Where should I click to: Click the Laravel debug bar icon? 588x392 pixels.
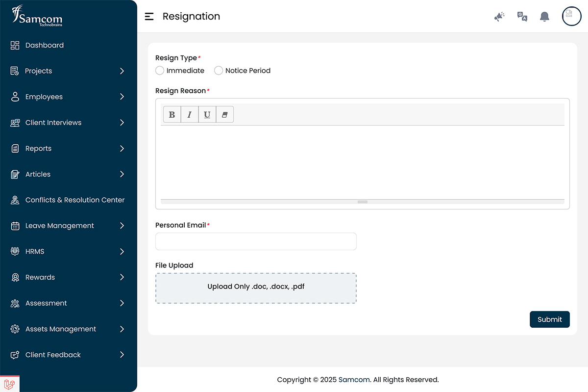click(9, 384)
